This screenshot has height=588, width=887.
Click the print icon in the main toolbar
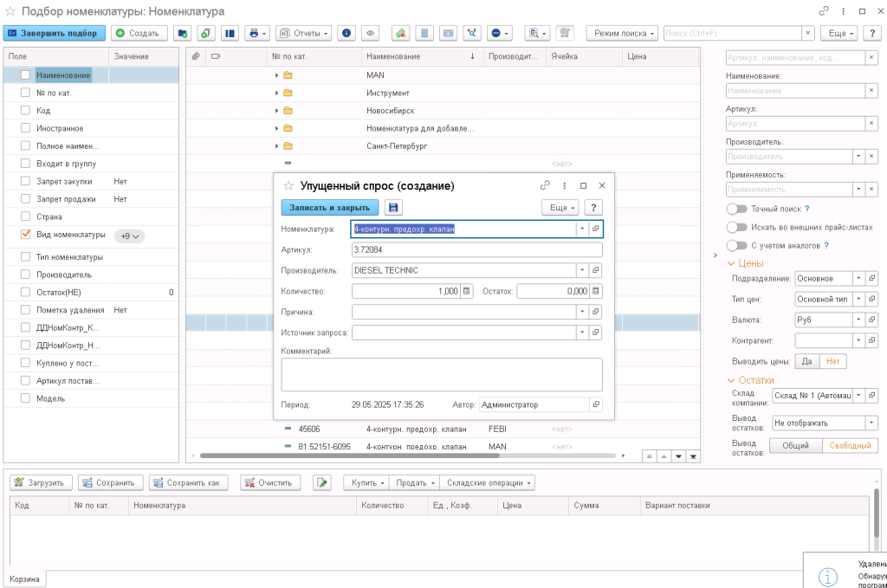coord(254,33)
